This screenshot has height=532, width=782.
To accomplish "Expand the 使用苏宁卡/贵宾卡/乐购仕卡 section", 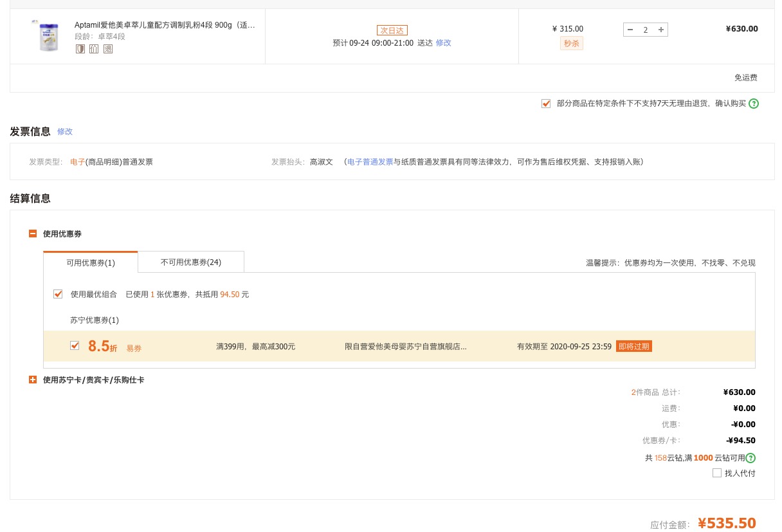I will point(33,380).
